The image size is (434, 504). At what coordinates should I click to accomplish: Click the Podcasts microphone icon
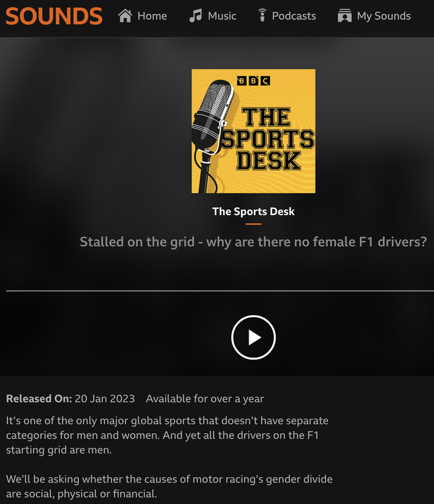point(262,15)
